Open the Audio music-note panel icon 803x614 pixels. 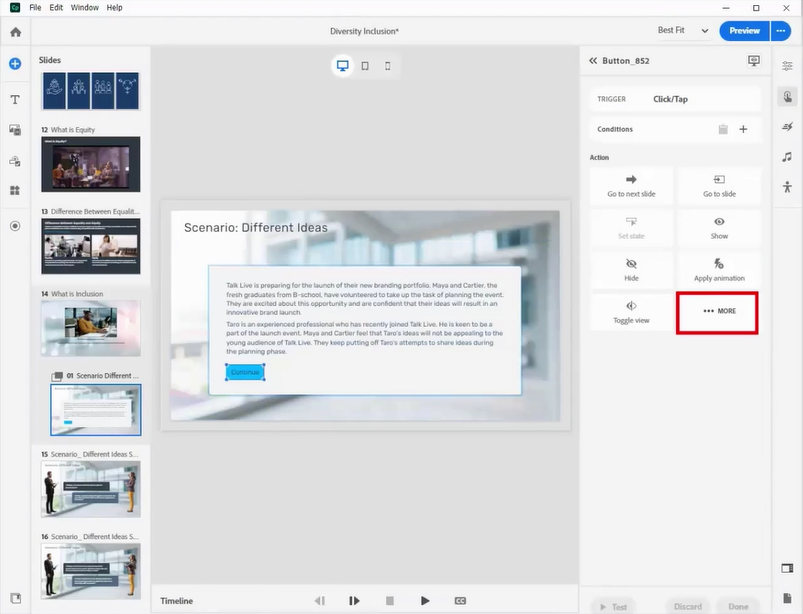(x=787, y=157)
